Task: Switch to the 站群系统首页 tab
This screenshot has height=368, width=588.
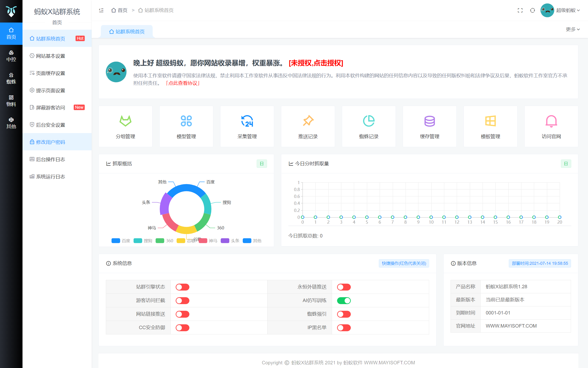Action: (x=127, y=32)
